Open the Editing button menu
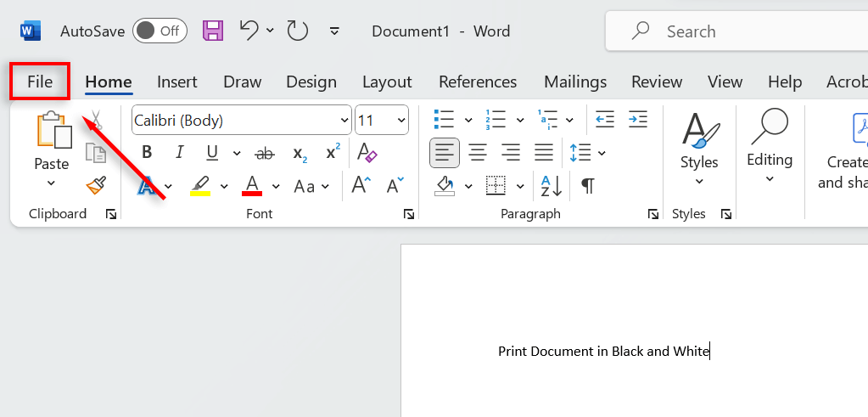Viewport: 868px width, 417px height. pyautogui.click(x=769, y=144)
